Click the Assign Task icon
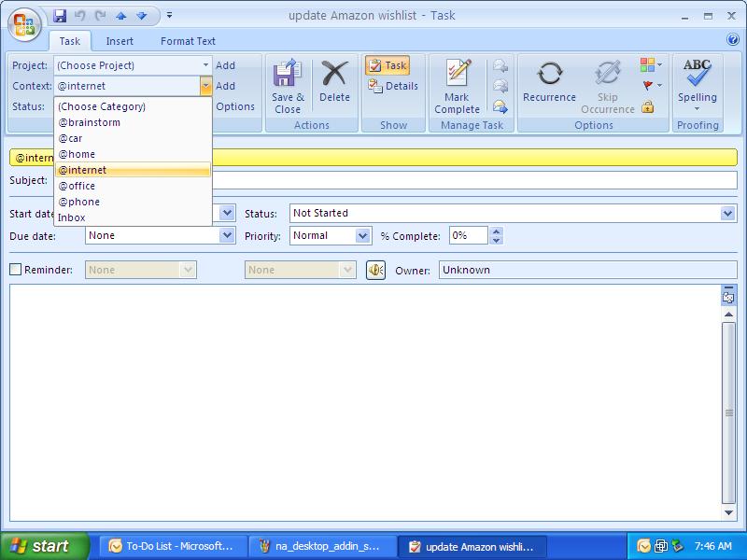 [500, 65]
